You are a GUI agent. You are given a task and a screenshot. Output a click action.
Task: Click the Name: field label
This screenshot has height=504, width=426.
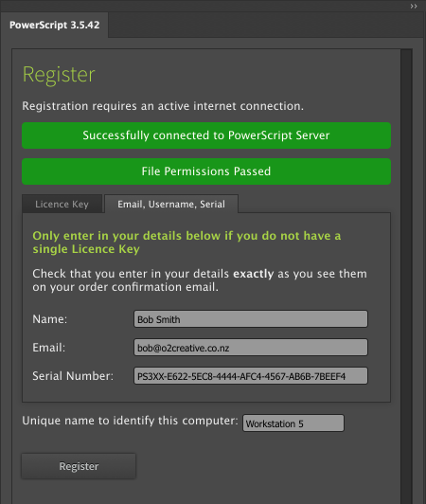tap(50, 319)
